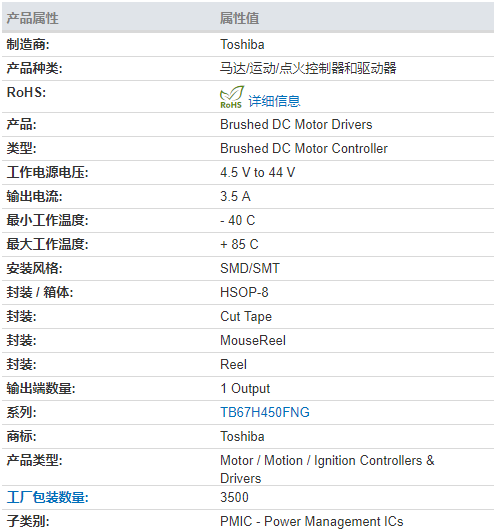Click the Brushed DC Motor Controller value
Screen dimensions: 494x530
click(304, 148)
